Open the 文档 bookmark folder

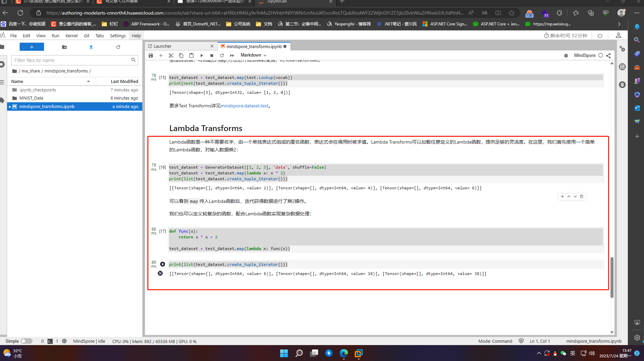(x=264, y=24)
